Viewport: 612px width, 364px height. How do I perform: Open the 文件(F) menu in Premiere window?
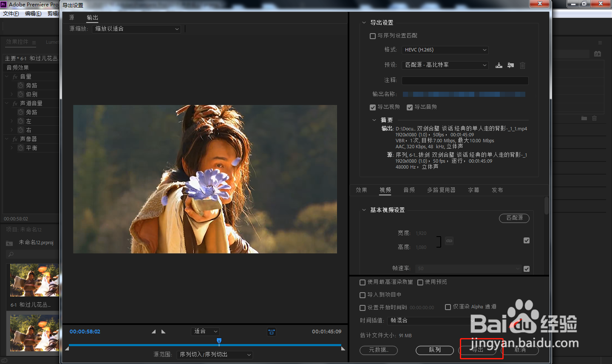[11, 14]
